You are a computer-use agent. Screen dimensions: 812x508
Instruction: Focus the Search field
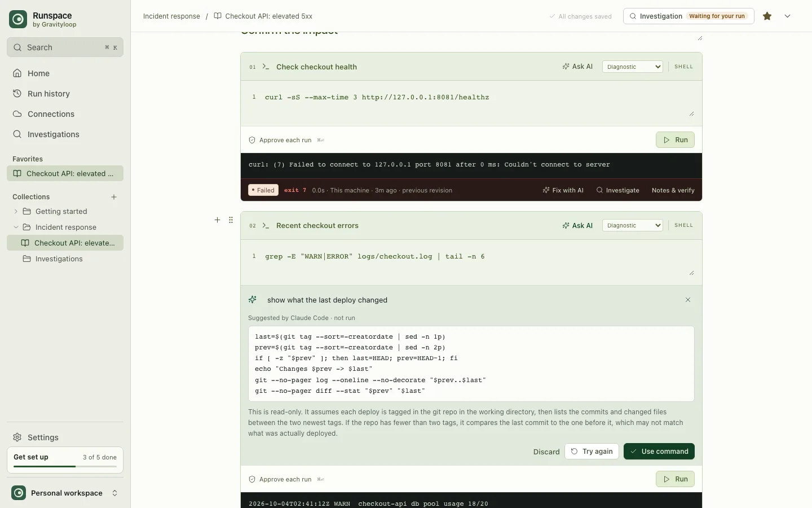(65, 47)
